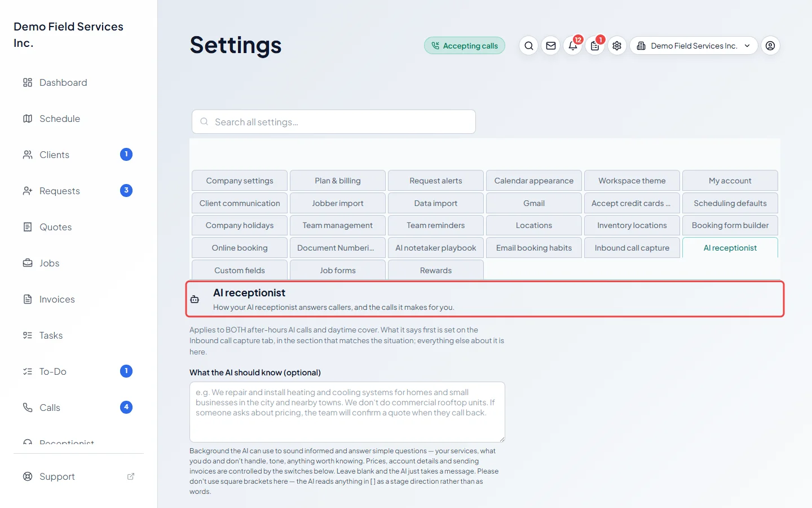Open Invoices via its document icon
The image size is (812, 508).
coord(28,299)
